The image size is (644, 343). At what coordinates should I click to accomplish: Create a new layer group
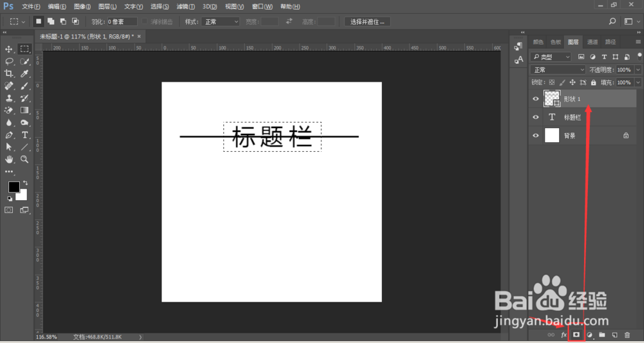tap(602, 335)
